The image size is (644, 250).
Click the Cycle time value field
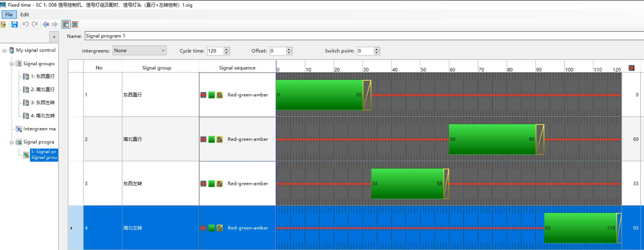tap(215, 51)
